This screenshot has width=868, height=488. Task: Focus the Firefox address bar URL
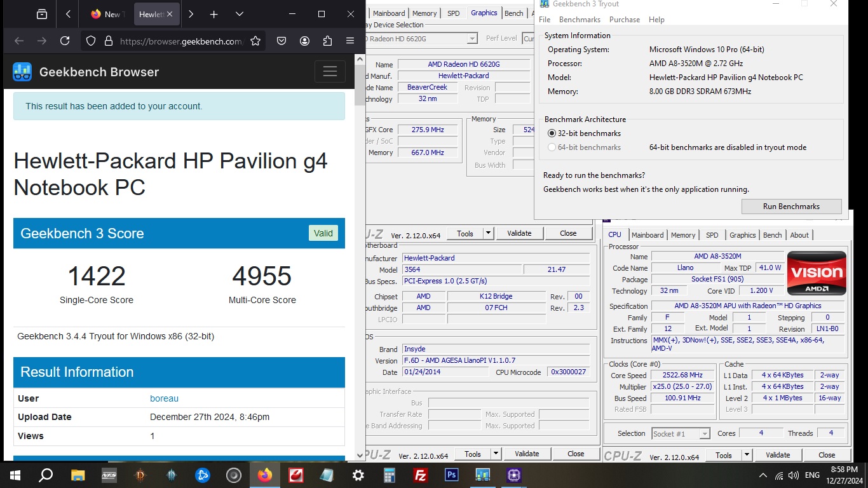coord(181,41)
